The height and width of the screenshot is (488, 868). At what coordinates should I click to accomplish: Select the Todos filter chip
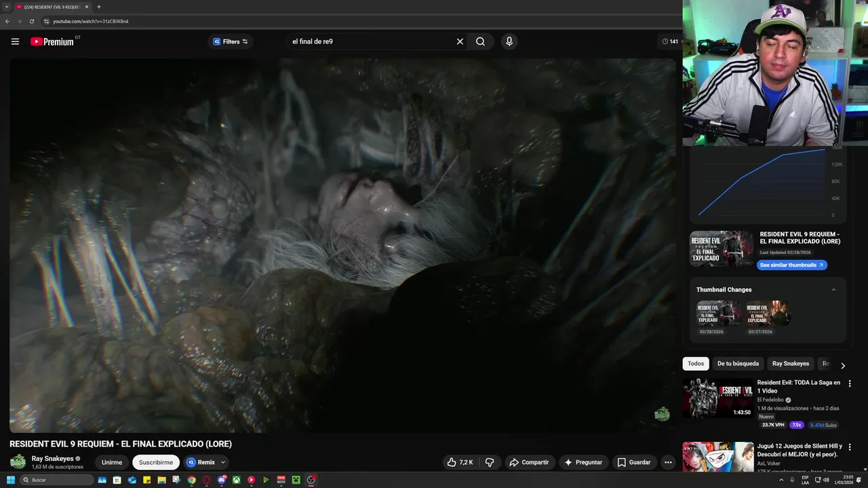click(696, 363)
